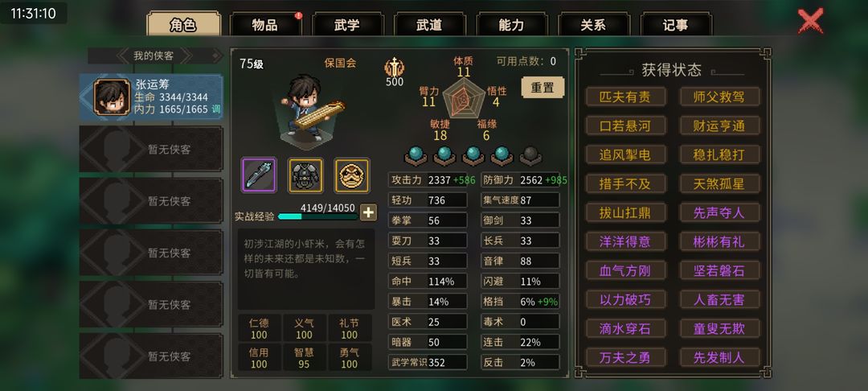This screenshot has height=391, width=868.
Task: Click the 重置 reset button
Action: 543,88
